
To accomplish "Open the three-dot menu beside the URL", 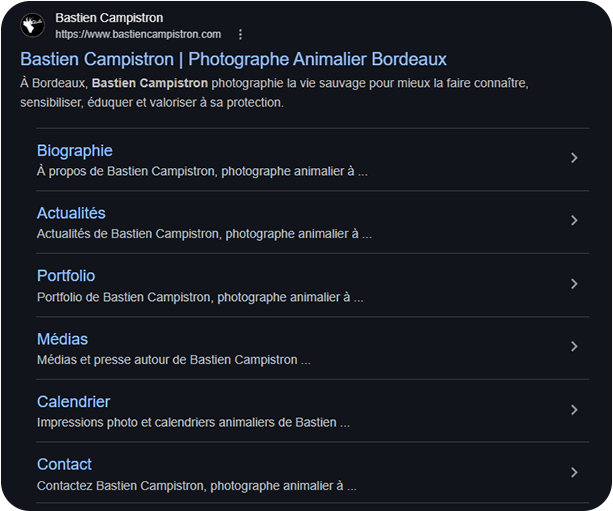I will (240, 34).
